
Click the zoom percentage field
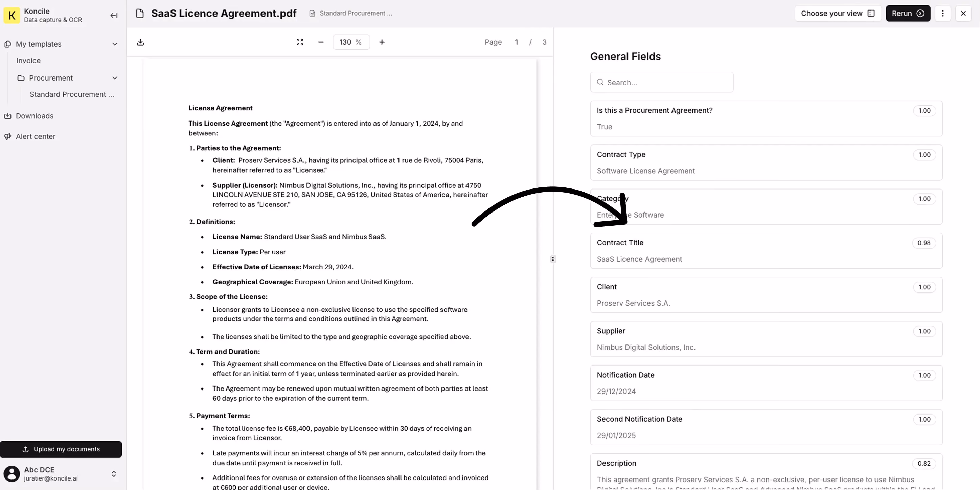351,42
